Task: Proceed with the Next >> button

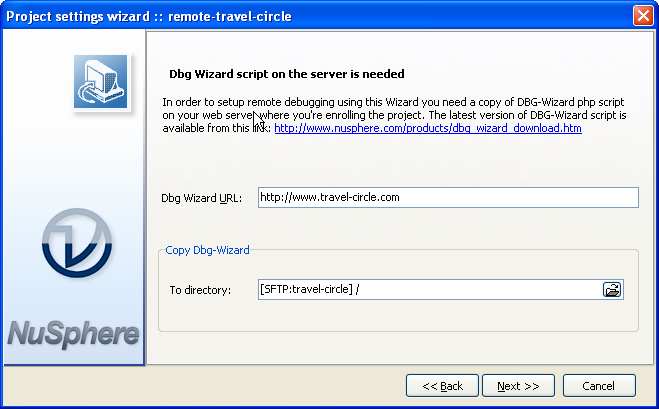Action: (518, 386)
